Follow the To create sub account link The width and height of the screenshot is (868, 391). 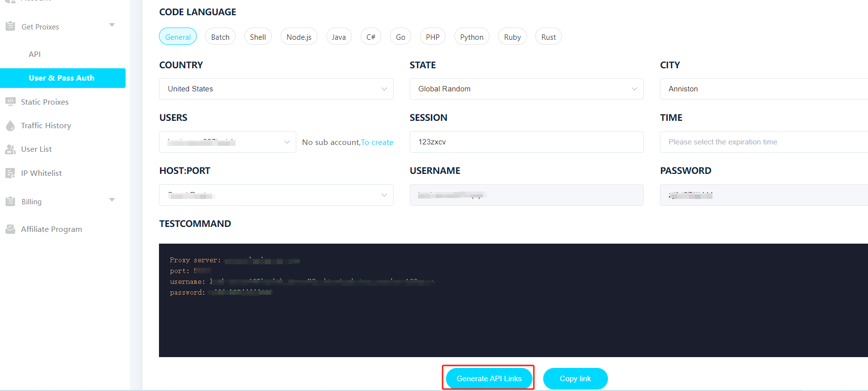tap(377, 142)
